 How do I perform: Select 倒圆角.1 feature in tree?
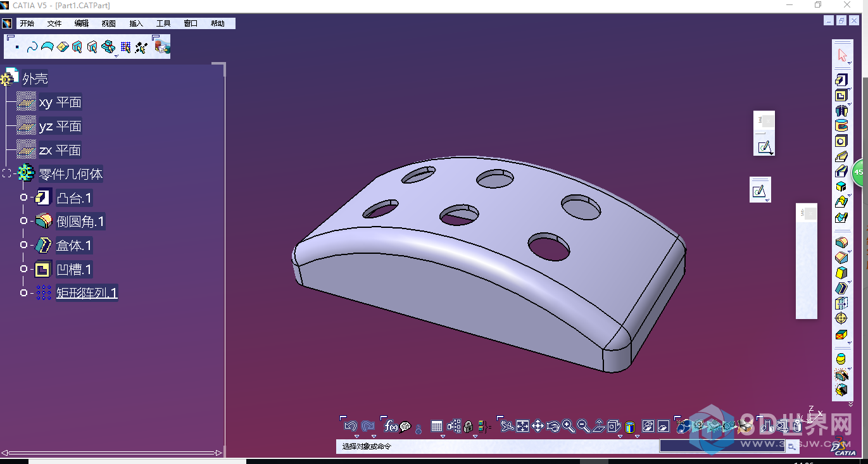[x=80, y=222]
